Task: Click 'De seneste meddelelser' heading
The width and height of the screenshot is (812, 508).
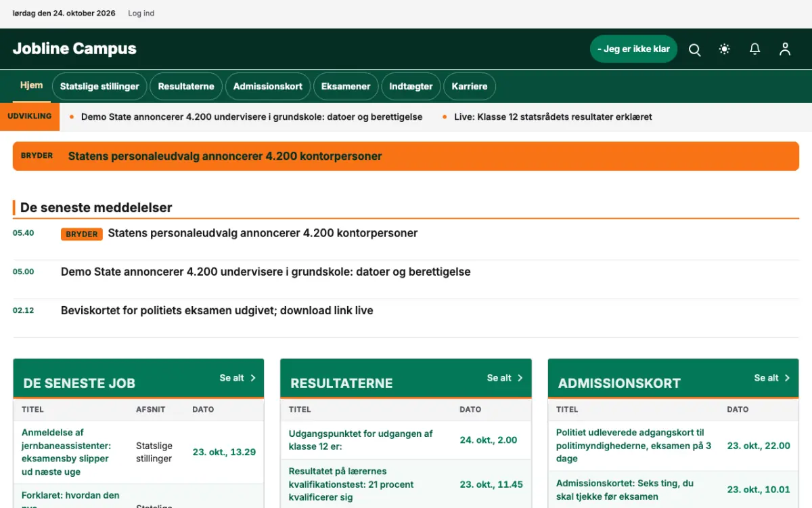Action: (x=96, y=208)
